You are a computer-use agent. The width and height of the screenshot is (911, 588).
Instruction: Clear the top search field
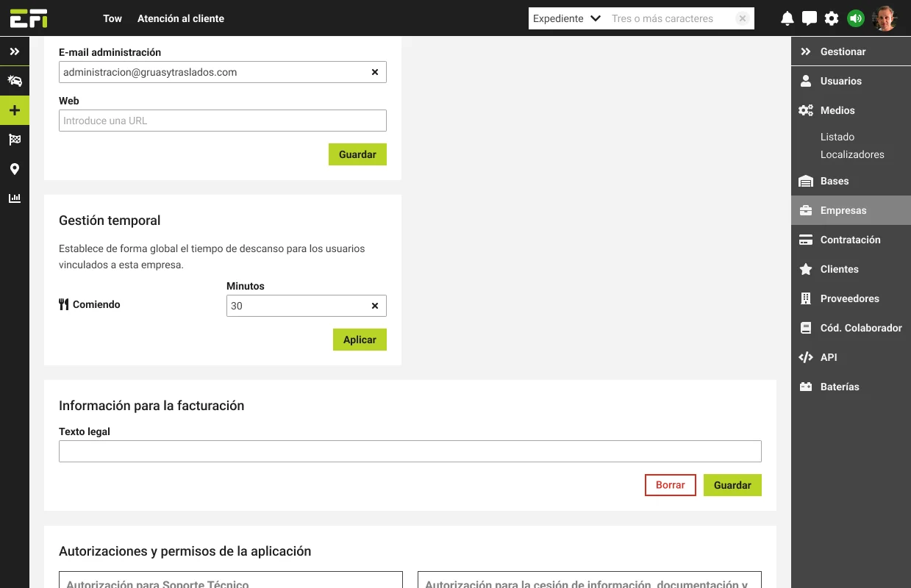[x=743, y=18]
